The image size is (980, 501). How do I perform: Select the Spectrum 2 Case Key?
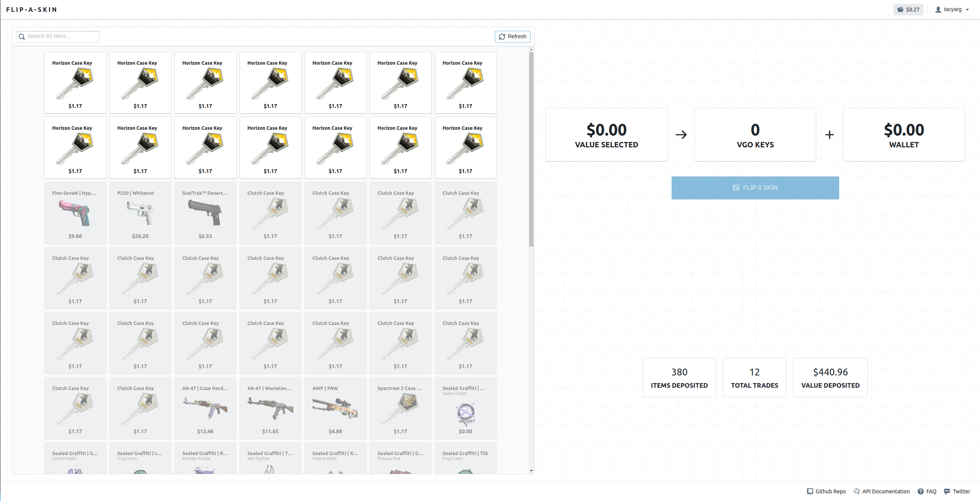401,408
